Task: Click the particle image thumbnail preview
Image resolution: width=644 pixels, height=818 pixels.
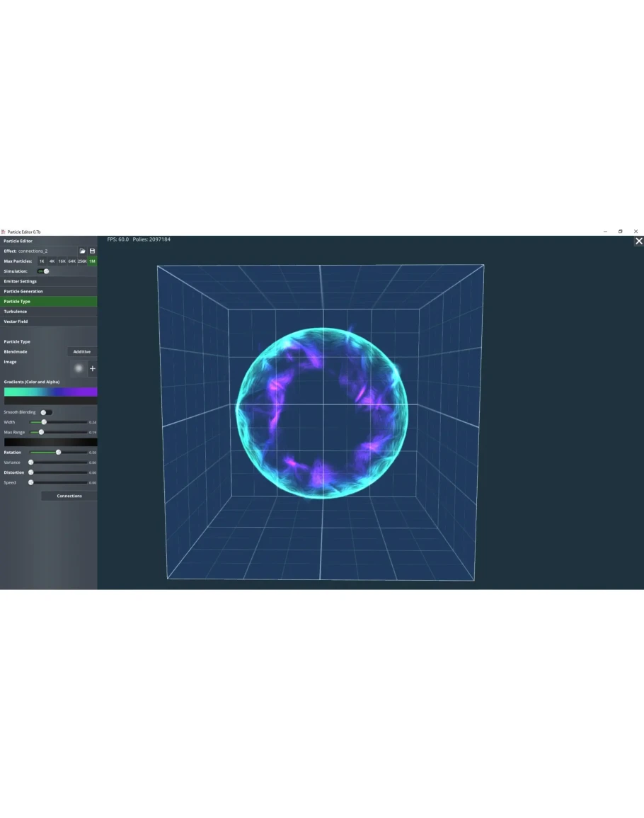Action: pyautogui.click(x=79, y=368)
